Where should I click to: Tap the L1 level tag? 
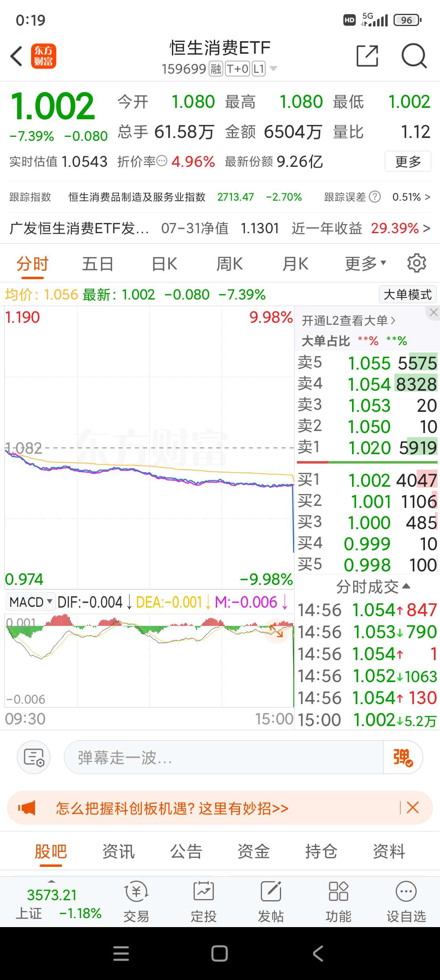[x=259, y=69]
